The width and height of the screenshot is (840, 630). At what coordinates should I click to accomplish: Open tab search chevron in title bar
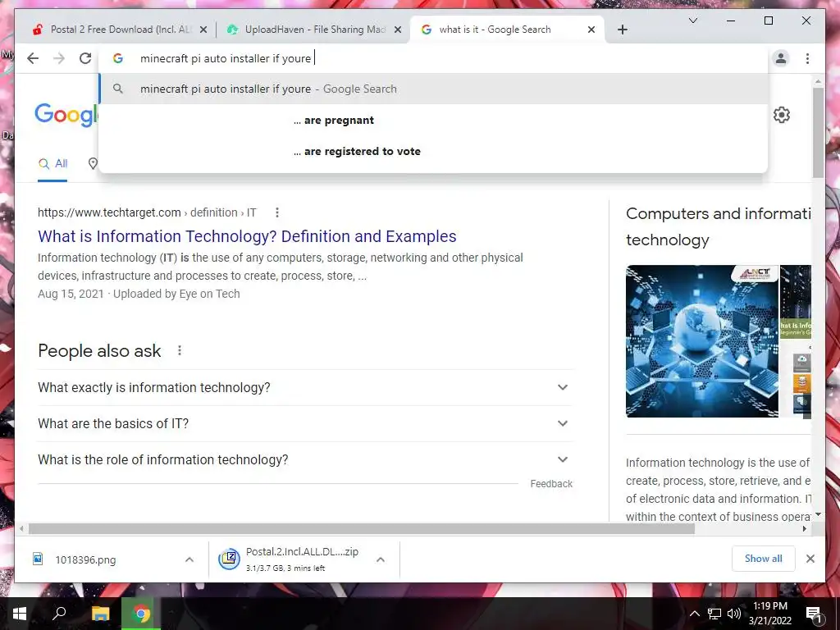tap(692, 21)
